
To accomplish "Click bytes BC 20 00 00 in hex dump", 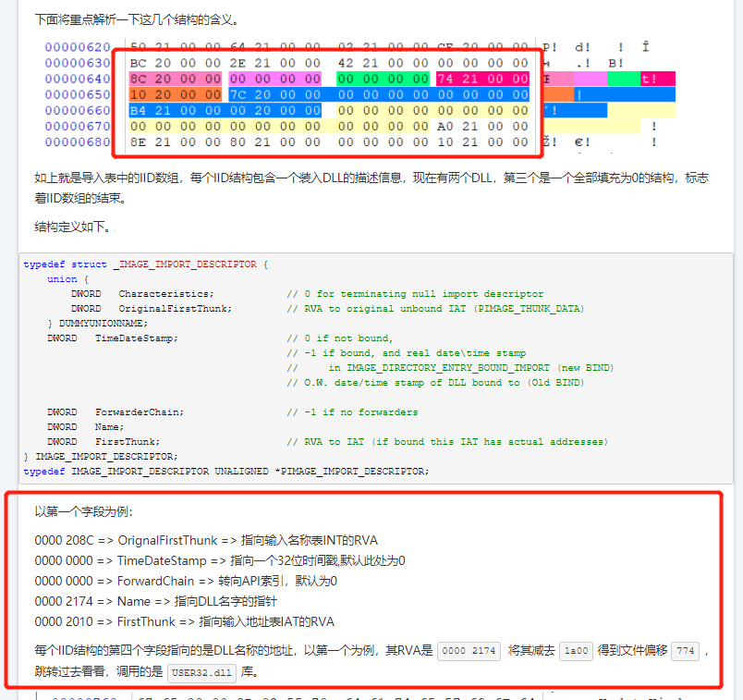I will point(176,63).
